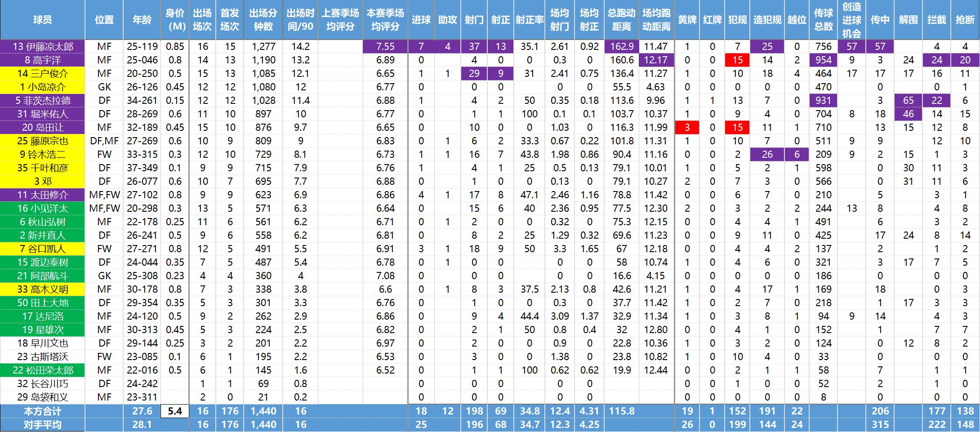980x432 pixels.
Task: Click player 古斯塔沃's name
Action: 43,356
